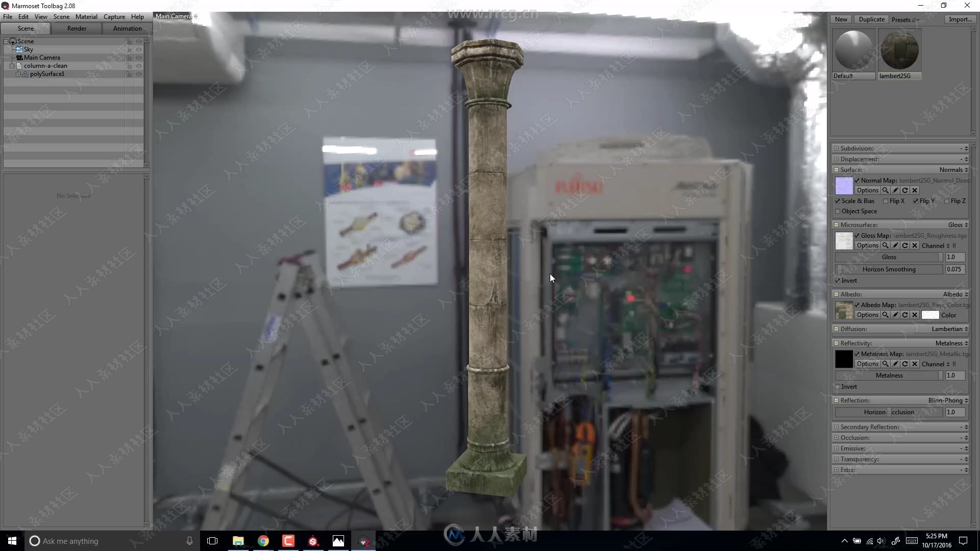Remove the Gloss Map texture

915,245
